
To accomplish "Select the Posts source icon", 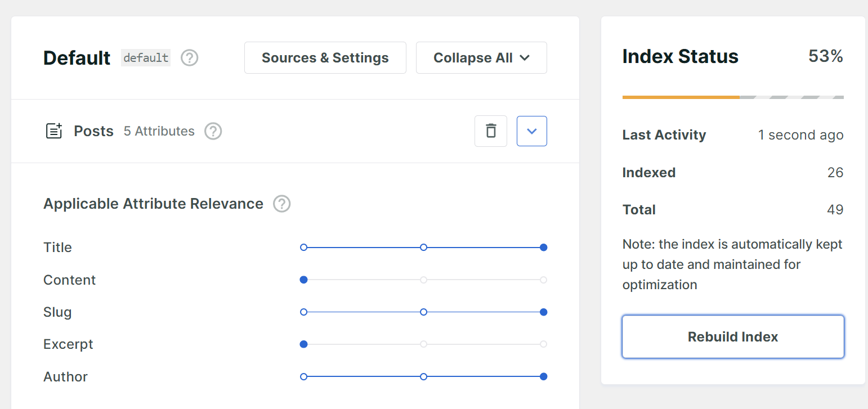I will [x=54, y=131].
